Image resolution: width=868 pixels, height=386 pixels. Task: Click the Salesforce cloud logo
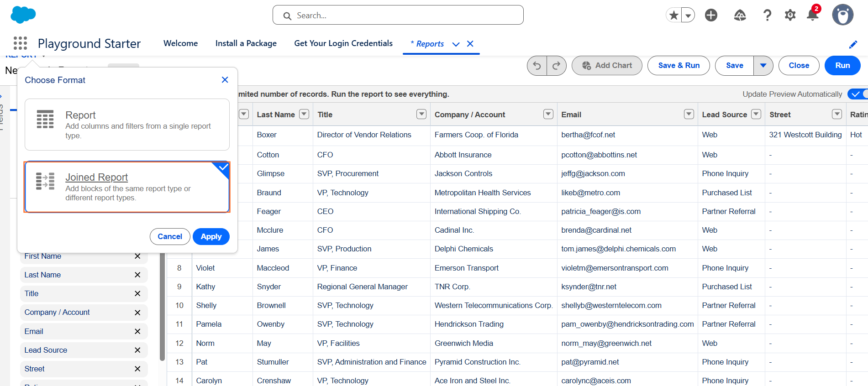pos(23,15)
